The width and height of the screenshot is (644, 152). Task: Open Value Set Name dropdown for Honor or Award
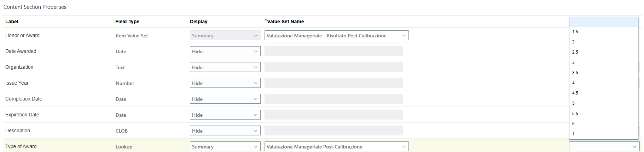pyautogui.click(x=336, y=35)
